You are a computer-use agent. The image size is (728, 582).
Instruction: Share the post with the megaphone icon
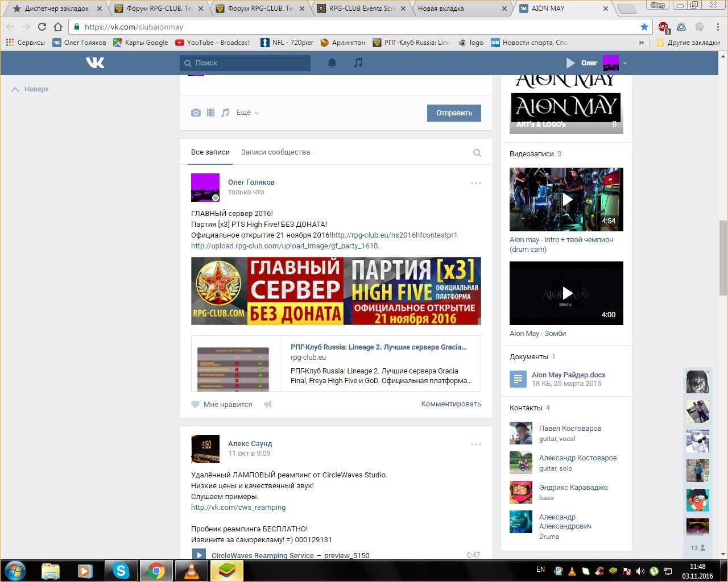point(268,405)
